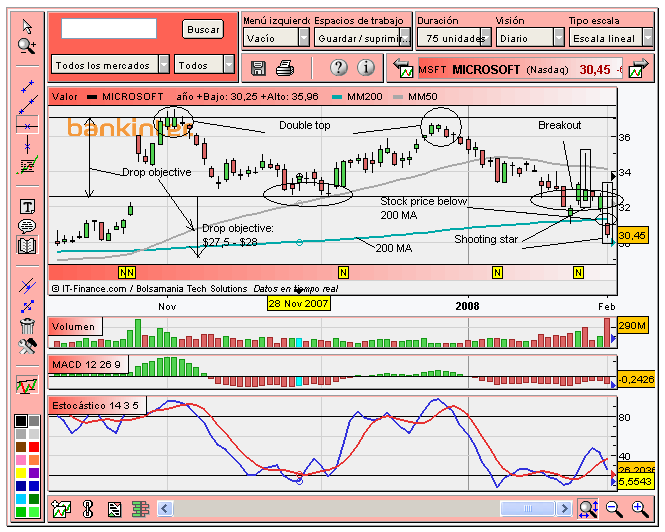Click the information (i) icon

point(366,67)
